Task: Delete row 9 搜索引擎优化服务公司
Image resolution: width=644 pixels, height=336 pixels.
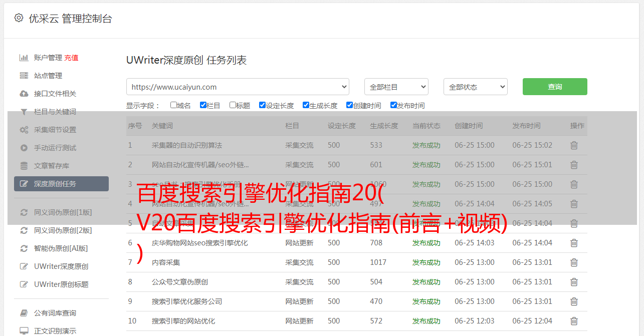Action: tap(574, 301)
